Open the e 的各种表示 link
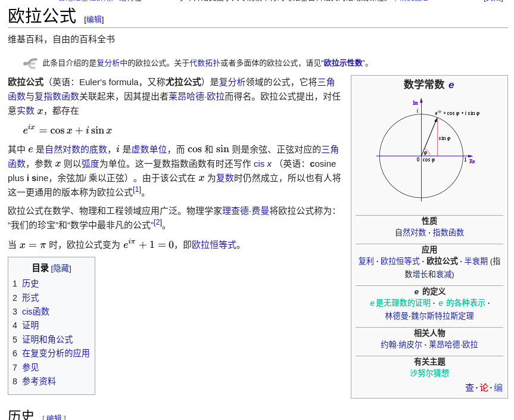 (462, 303)
